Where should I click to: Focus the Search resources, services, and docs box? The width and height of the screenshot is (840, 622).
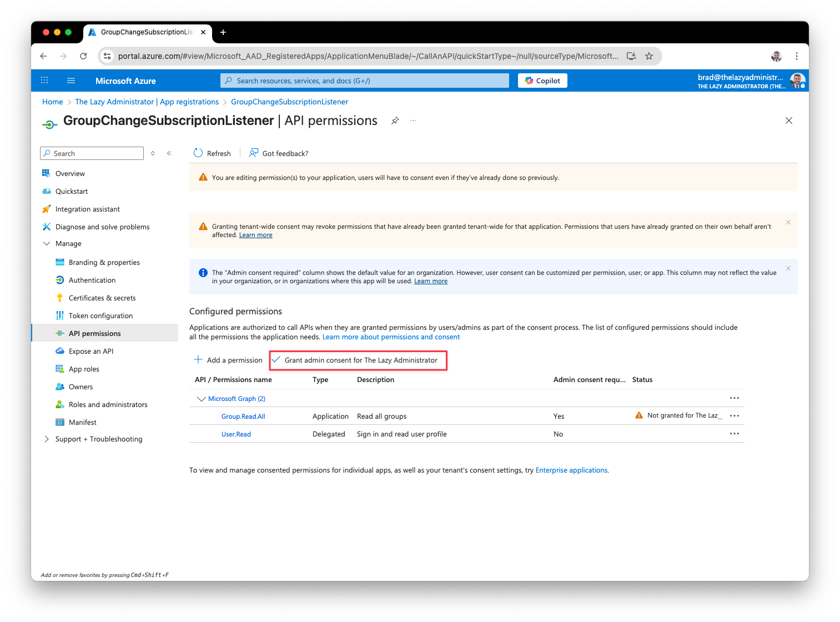364,81
